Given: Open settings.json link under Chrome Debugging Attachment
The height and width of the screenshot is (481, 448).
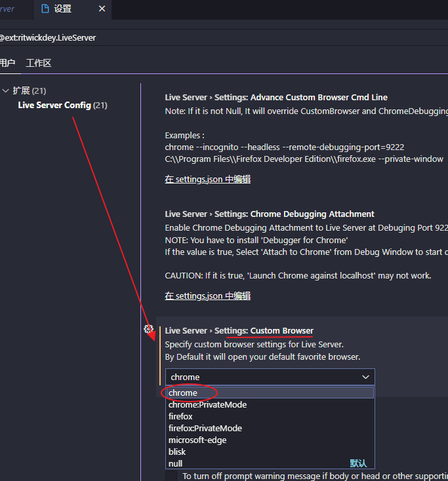Looking at the screenshot, I should click(207, 296).
